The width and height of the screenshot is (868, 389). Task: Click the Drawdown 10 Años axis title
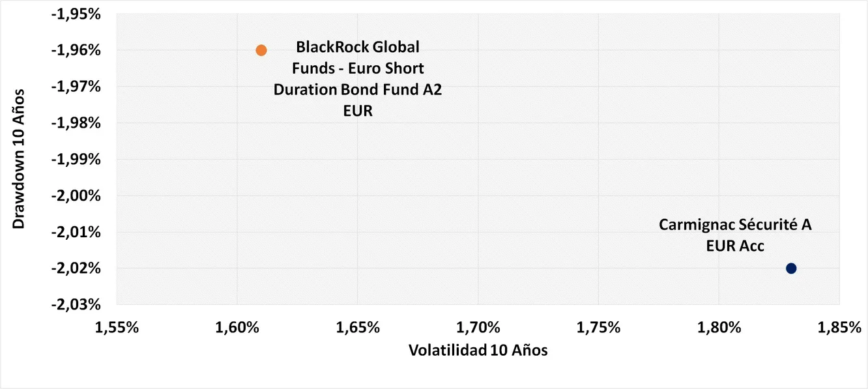pyautogui.click(x=20, y=159)
